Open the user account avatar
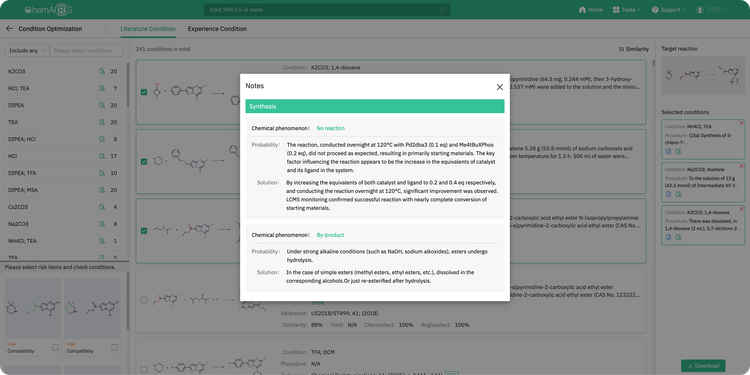This screenshot has width=750, height=375. click(700, 10)
